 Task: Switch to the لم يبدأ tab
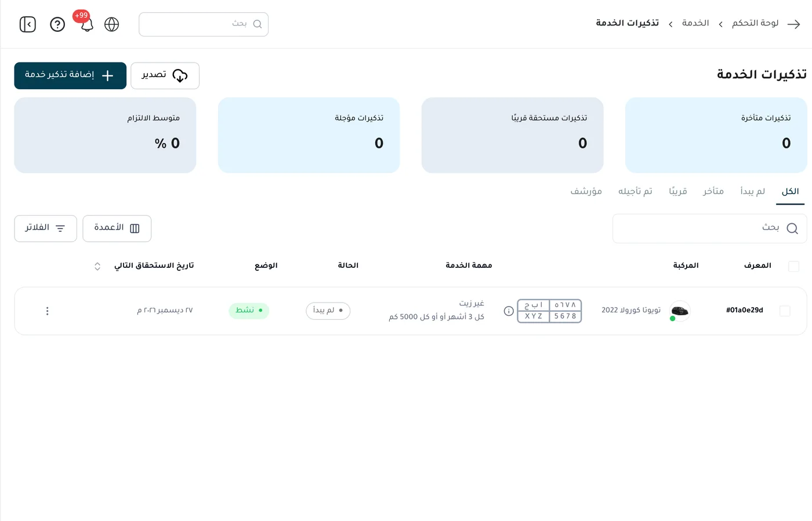pos(753,192)
